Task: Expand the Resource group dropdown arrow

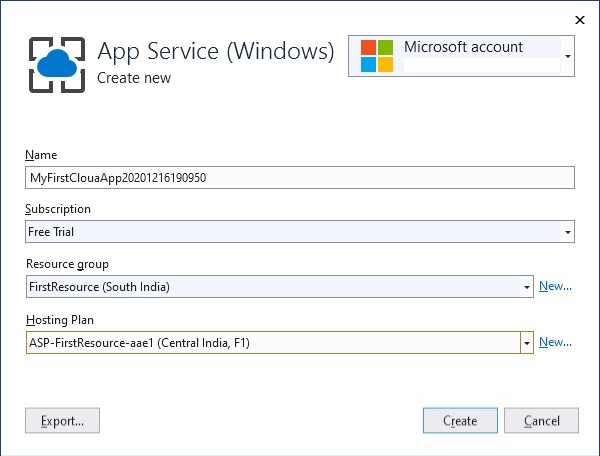Action: (x=527, y=287)
